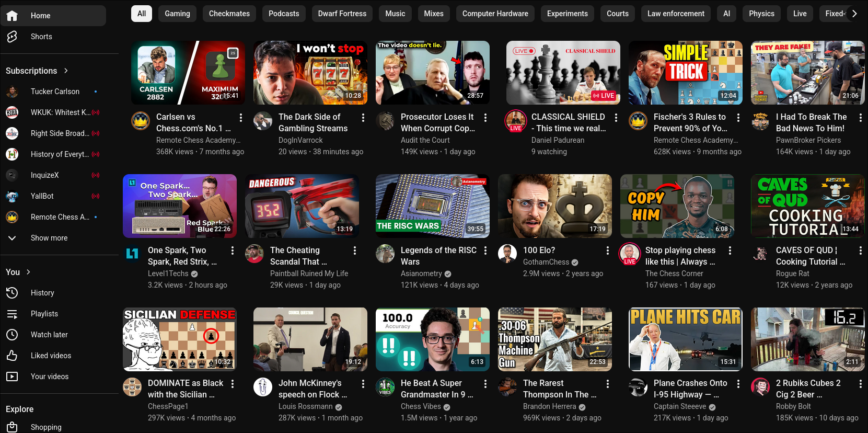
Task: Play the 'Copy Him' chess video thumbnail
Action: (677, 206)
